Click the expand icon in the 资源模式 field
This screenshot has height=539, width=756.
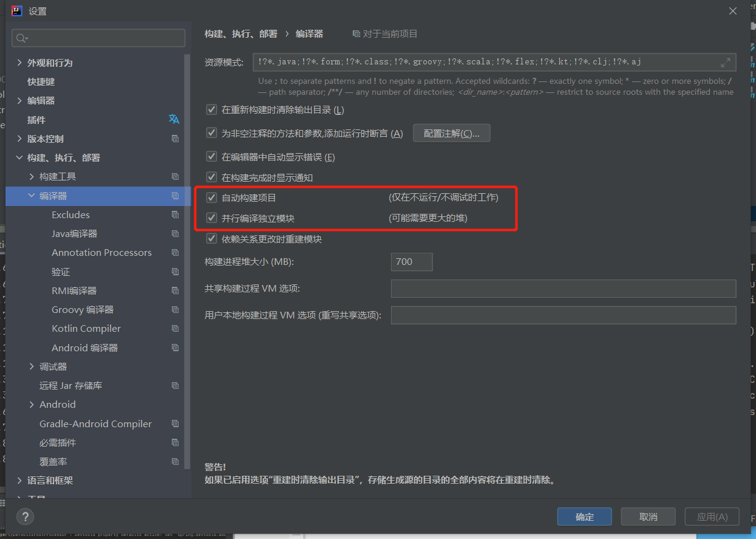coord(726,62)
